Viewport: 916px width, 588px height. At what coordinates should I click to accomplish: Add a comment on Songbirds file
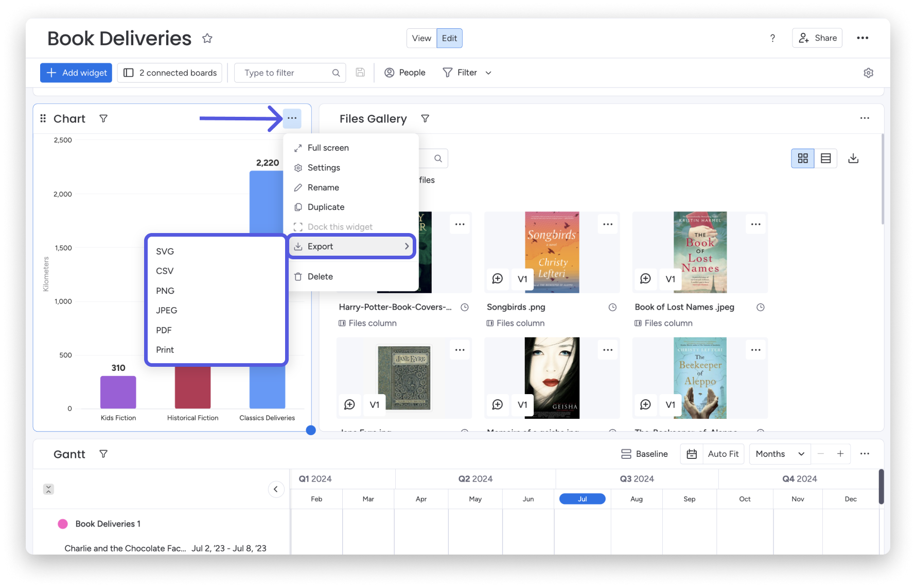[x=498, y=279]
